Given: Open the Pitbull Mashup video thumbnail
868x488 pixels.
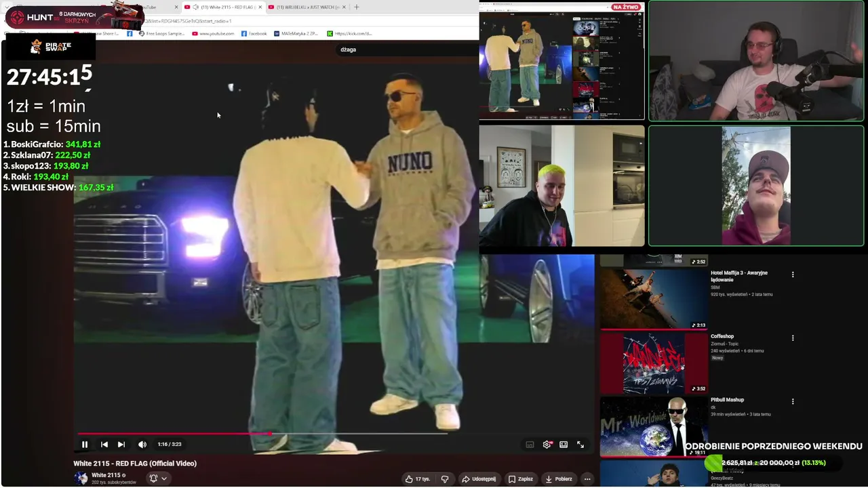Looking at the screenshot, I should (x=654, y=426).
